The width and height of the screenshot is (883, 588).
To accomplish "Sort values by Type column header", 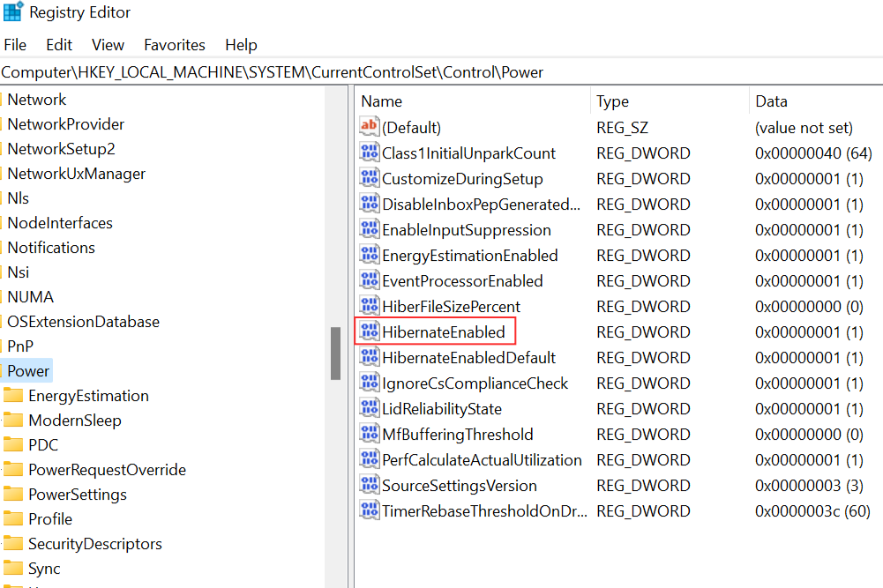I will (613, 101).
